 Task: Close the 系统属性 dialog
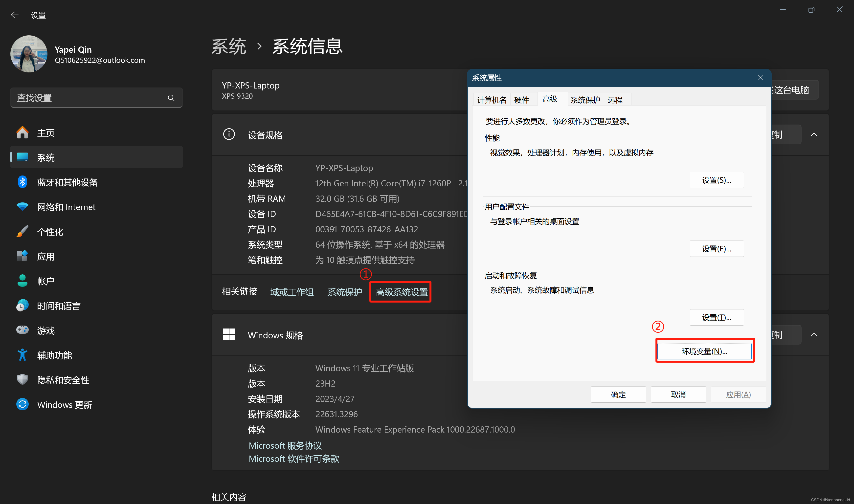pos(761,78)
